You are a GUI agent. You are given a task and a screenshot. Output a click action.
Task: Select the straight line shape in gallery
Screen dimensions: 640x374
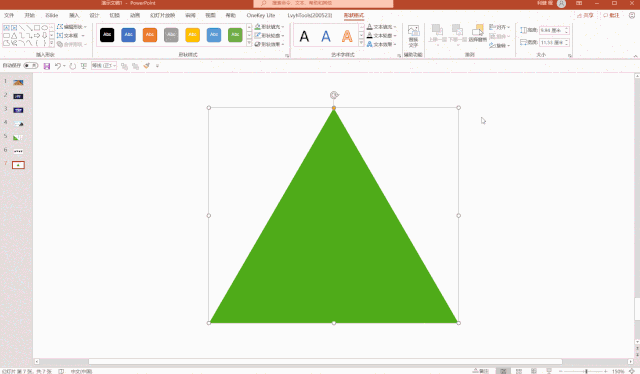pos(22,28)
